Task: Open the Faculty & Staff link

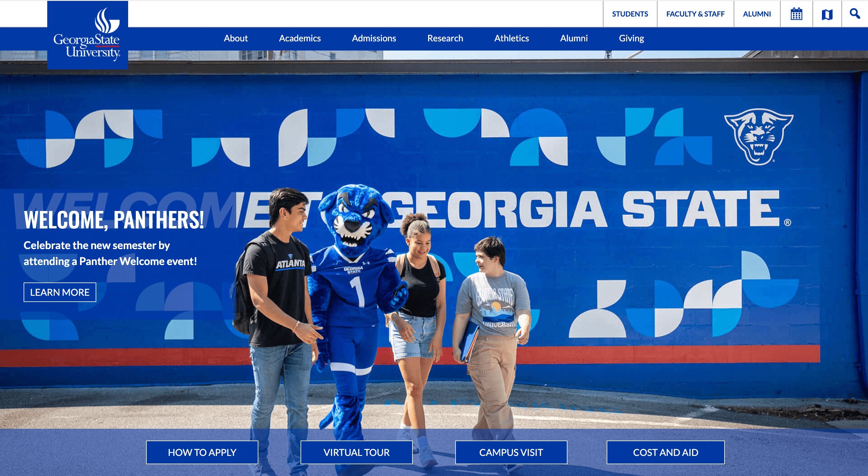Action: click(695, 14)
